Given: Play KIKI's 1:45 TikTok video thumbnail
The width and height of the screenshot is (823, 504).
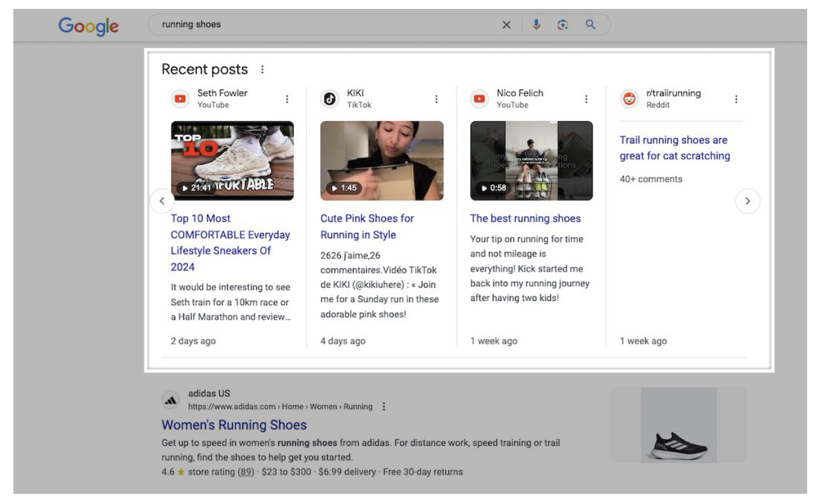Looking at the screenshot, I should coord(382,161).
